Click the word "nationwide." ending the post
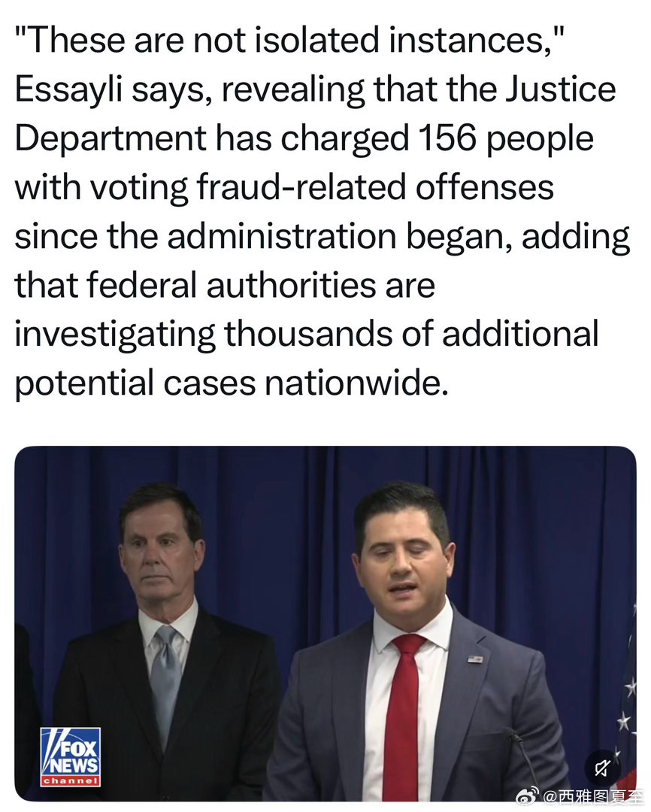651x812 pixels. click(356, 383)
